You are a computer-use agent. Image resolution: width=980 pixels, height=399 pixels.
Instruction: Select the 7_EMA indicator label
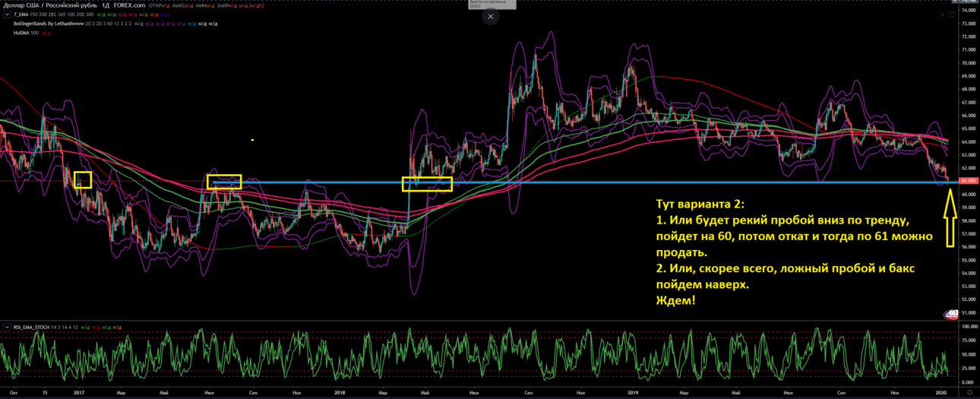pyautogui.click(x=21, y=14)
